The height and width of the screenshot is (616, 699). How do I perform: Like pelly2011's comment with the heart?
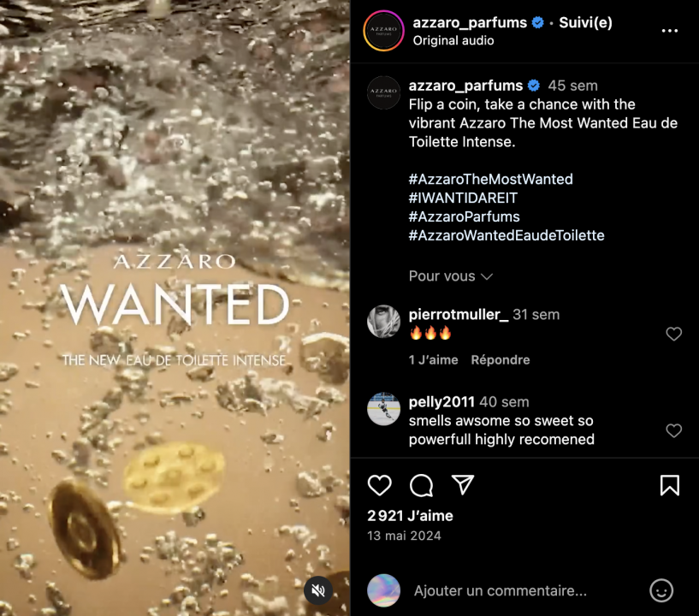tap(673, 430)
